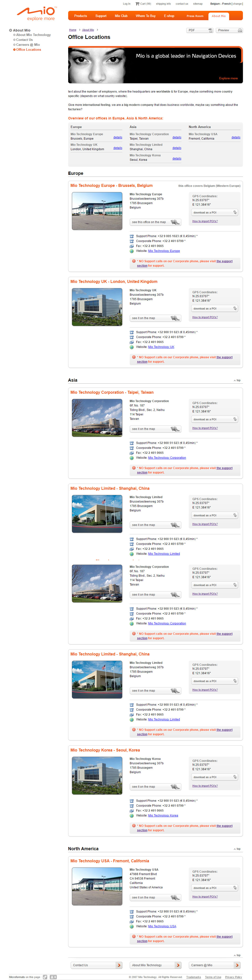The width and height of the screenshot is (252, 980).
Task: Jump to top from North America heading
Action: click(237, 849)
